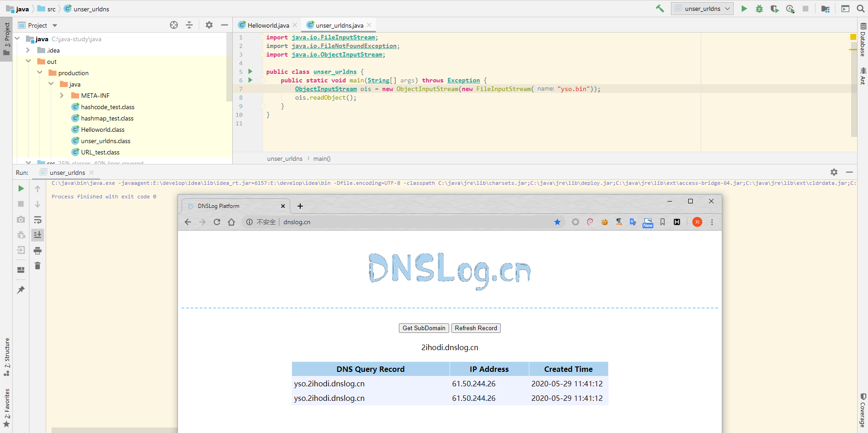
Task: Select unser_urldns.class in the project tree
Action: click(x=106, y=141)
